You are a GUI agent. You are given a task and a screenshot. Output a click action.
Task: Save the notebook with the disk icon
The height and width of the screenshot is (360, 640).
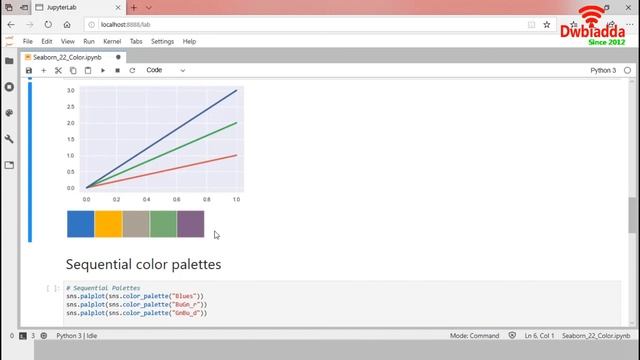pos(29,71)
